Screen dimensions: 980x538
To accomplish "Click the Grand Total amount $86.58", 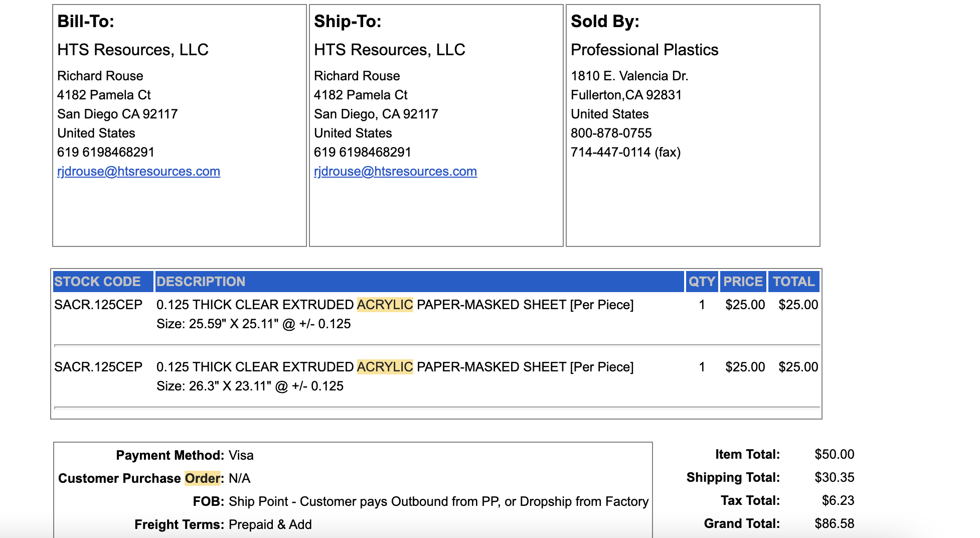I will [834, 523].
